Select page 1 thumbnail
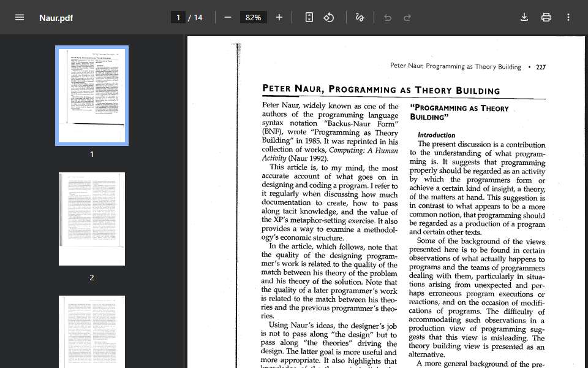Screen dimensions: 588x368 92,96
